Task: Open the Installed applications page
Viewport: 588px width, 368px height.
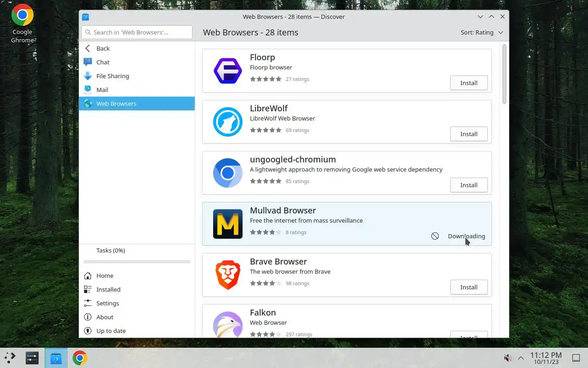Action: click(x=137, y=289)
